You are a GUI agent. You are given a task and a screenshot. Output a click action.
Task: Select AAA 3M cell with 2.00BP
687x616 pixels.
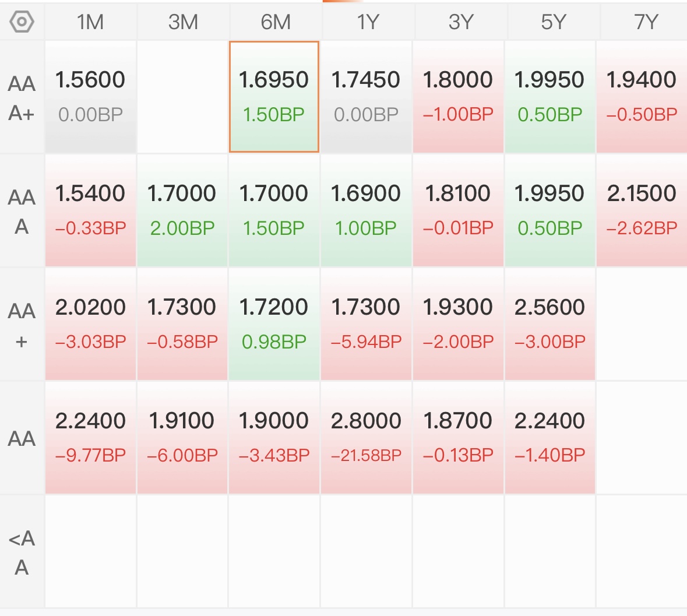tap(182, 210)
